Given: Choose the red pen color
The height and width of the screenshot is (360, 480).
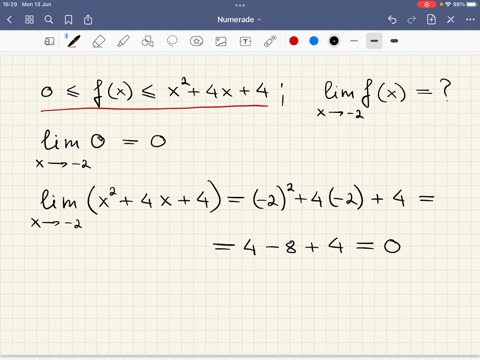Looking at the screenshot, I should [294, 41].
